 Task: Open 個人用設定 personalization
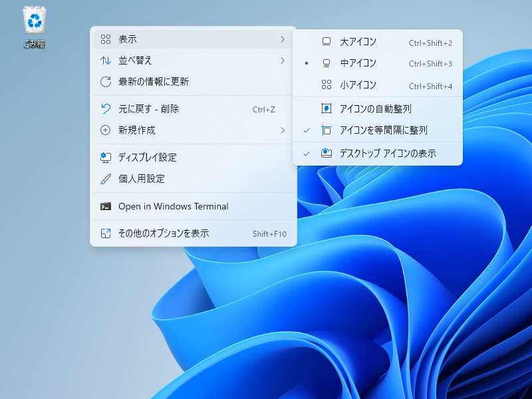[193, 179]
